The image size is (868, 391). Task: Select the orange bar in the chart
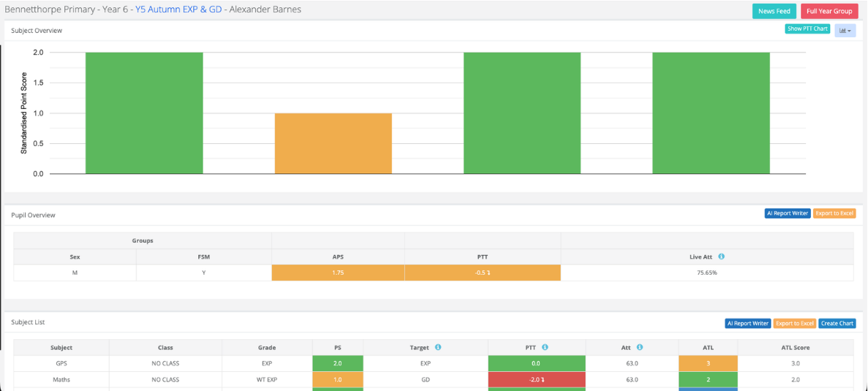pyautogui.click(x=333, y=143)
